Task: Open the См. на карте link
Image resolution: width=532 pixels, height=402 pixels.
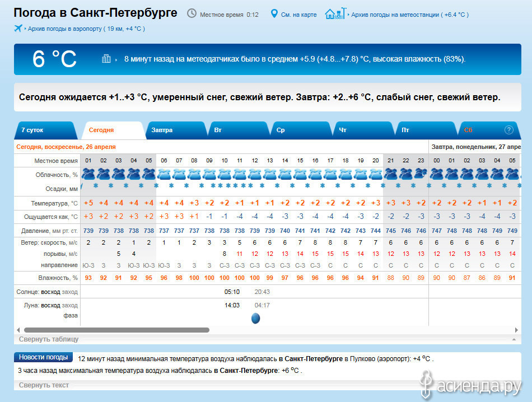Action: (298, 14)
